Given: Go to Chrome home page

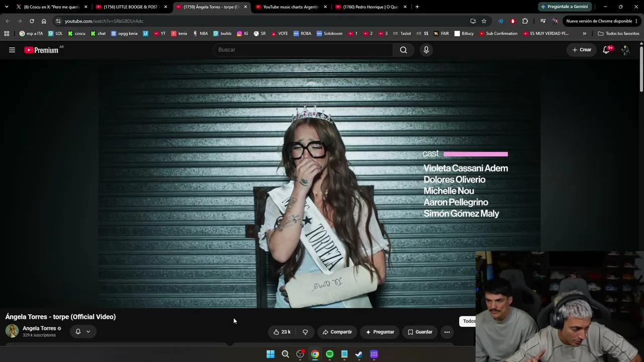Looking at the screenshot, I should (x=44, y=21).
